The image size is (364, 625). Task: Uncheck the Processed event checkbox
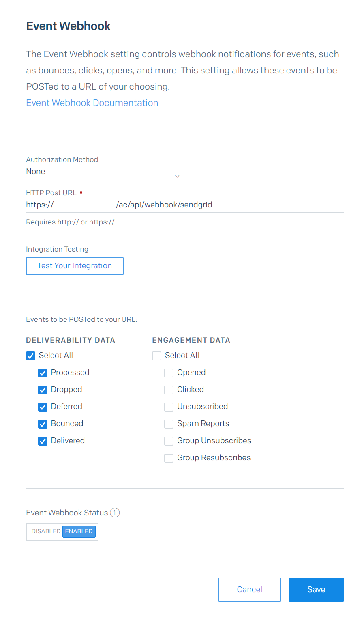click(43, 373)
